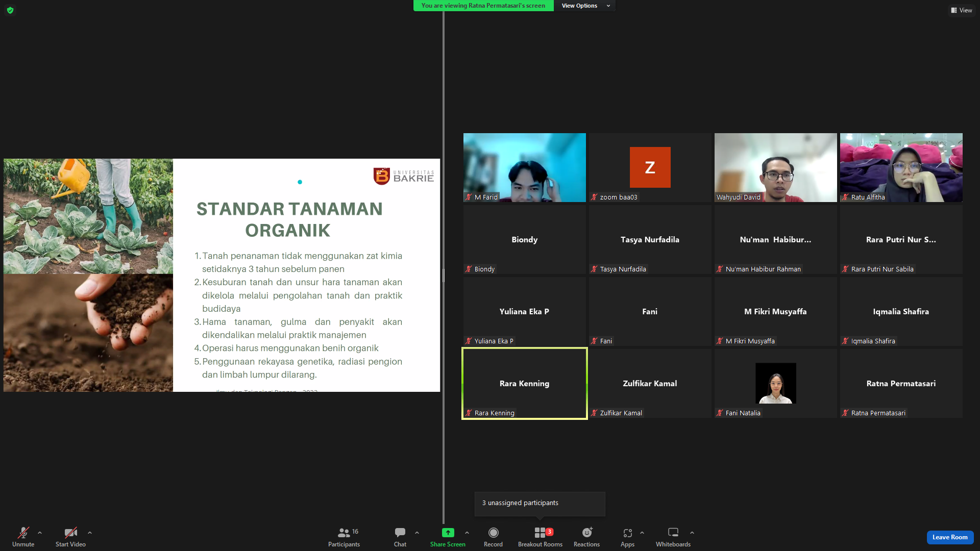Click the muted mic icon on M Farid
The image size is (980, 551).
point(469,197)
